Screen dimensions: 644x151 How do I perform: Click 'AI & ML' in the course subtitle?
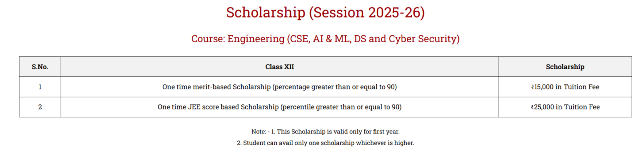pyautogui.click(x=331, y=39)
